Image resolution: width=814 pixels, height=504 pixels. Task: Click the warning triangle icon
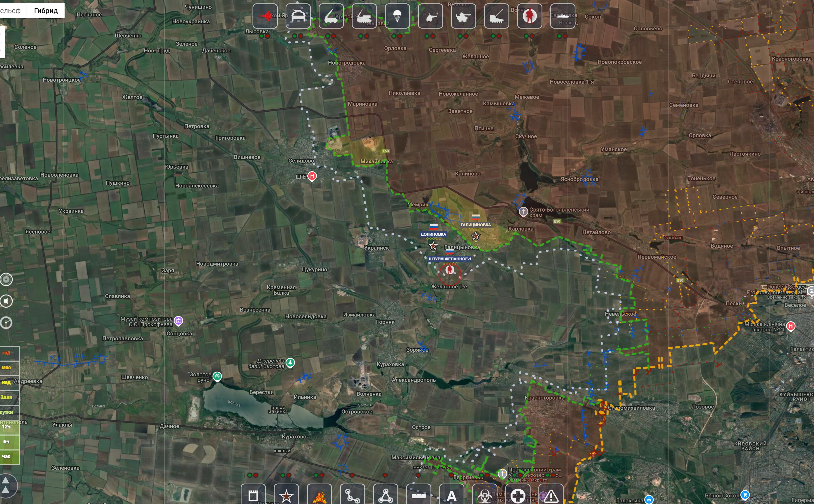point(551,496)
